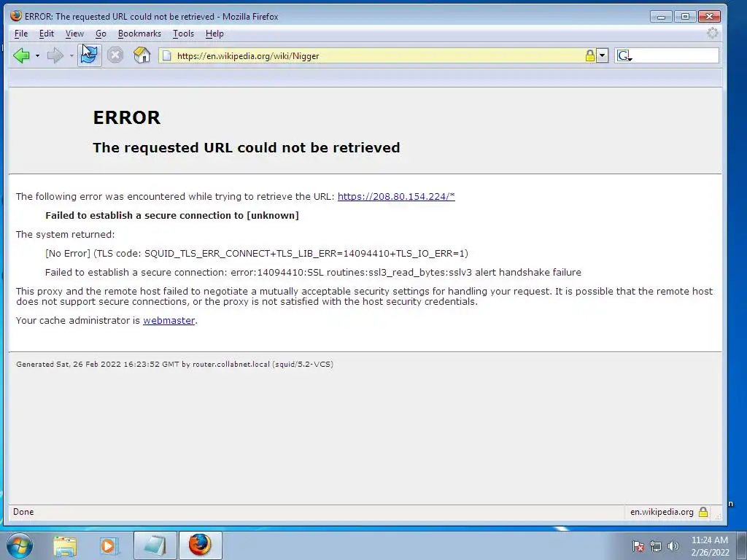Click the ERROR heading text
This screenshot has height=560, width=747.
point(127,117)
